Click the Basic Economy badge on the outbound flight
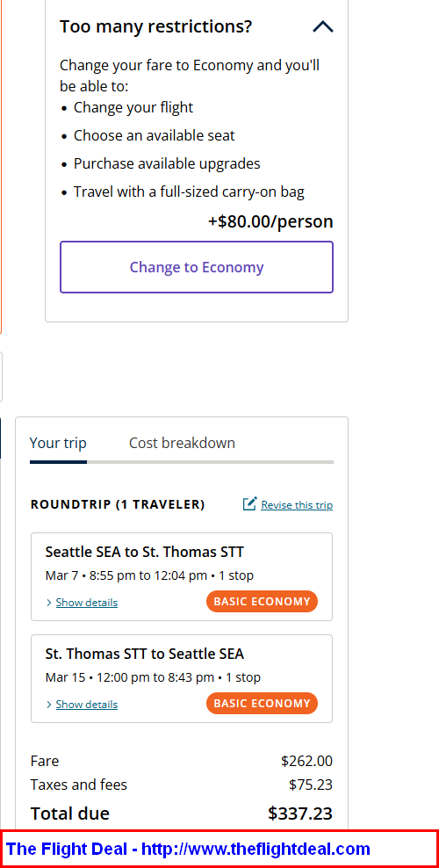 coord(262,601)
